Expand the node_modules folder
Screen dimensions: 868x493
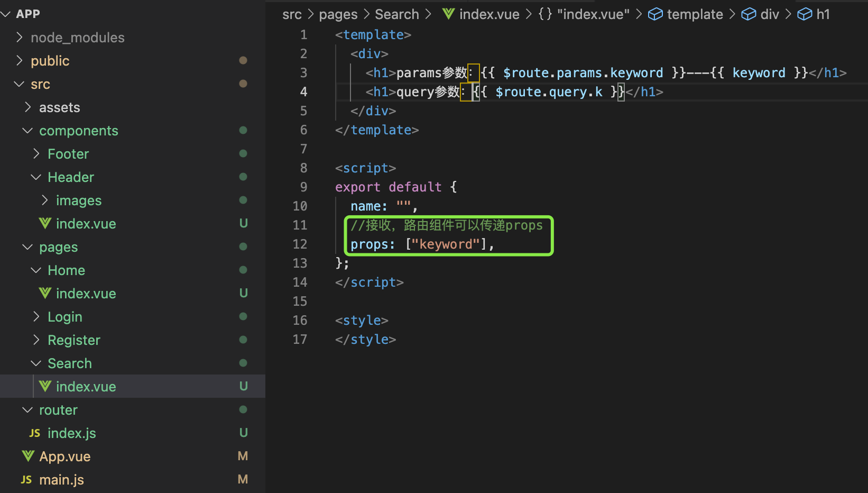coord(20,38)
